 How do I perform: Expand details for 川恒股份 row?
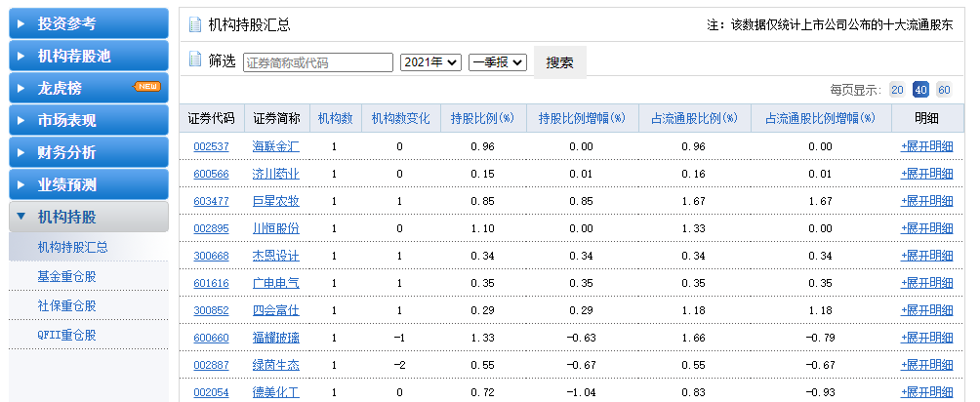coord(927,229)
